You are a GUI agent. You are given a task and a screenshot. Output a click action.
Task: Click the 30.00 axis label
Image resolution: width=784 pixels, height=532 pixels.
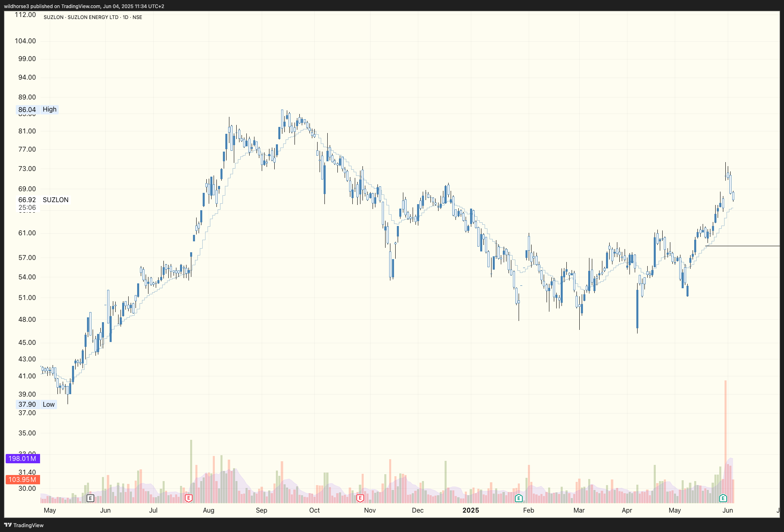pyautogui.click(x=27, y=488)
